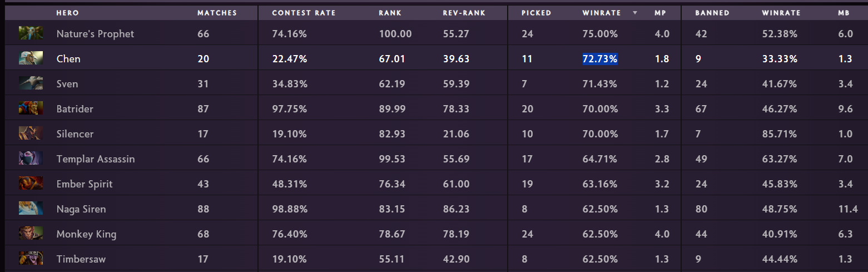This screenshot has height=272, width=868.
Task: Sort table by Matches column header
Action: coord(217,13)
